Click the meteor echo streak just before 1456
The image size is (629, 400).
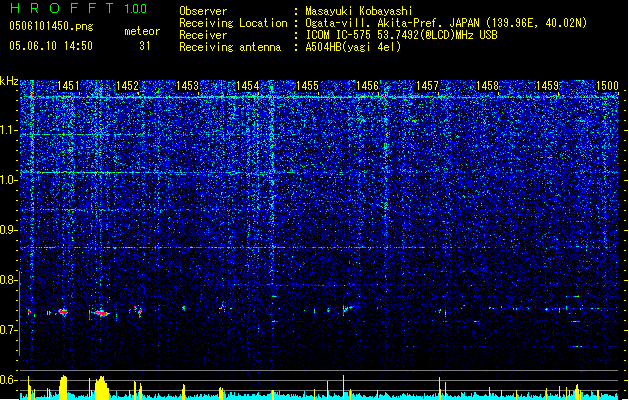[347, 309]
